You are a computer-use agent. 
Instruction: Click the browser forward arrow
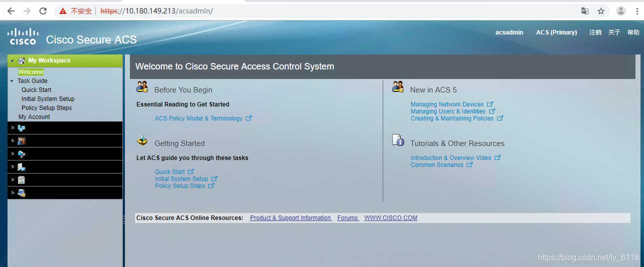click(27, 10)
